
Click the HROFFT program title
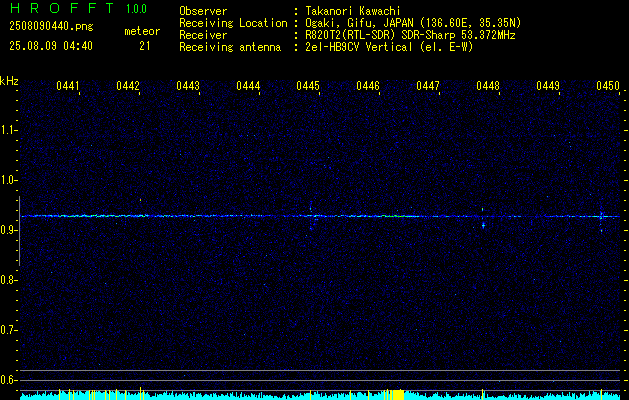pyautogui.click(x=63, y=8)
